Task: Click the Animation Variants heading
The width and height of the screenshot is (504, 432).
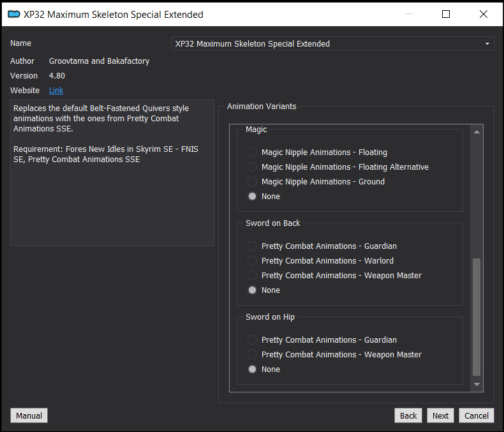Action: (x=262, y=107)
